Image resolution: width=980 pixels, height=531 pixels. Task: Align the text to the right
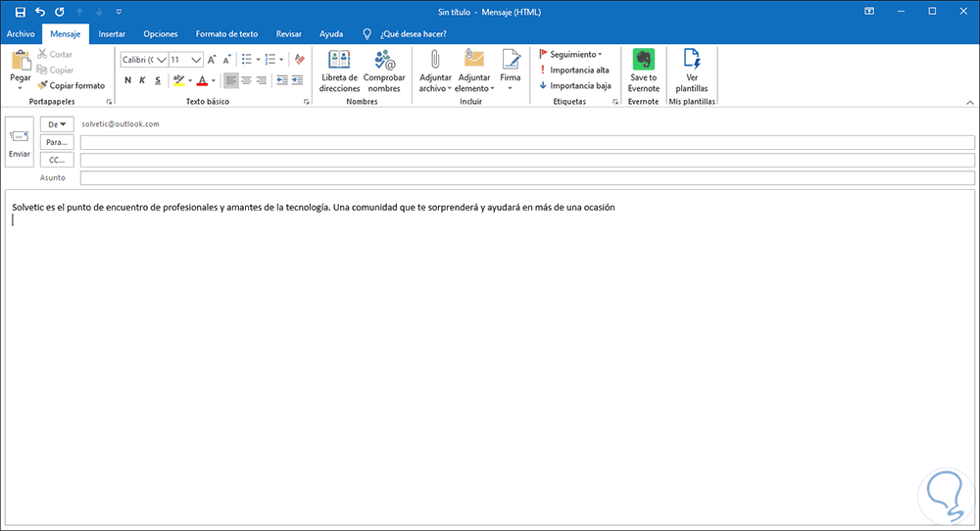click(x=262, y=80)
